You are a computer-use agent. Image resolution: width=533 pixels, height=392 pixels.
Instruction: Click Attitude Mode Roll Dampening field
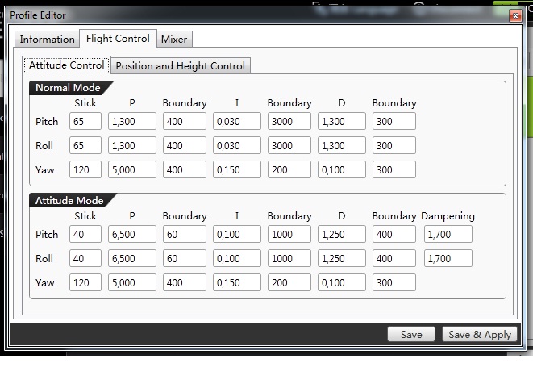[448, 259]
